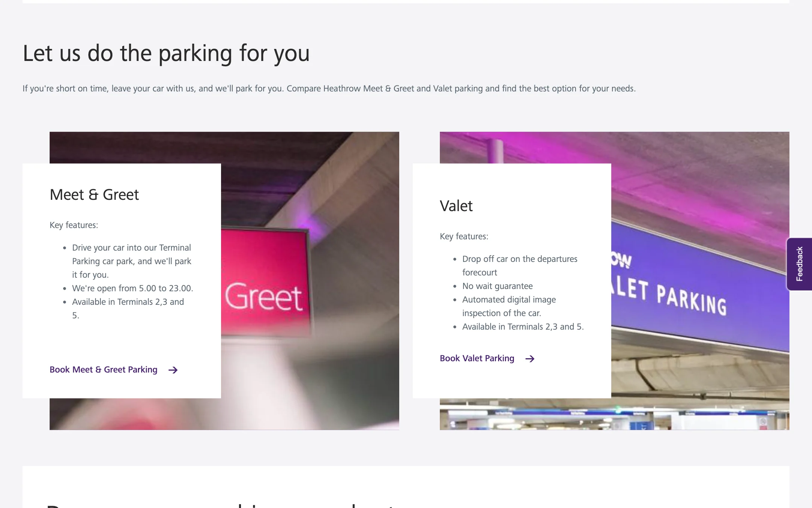Click Available in Terminals 2,3 and 5 under Meet & Greet
Viewport: 812px width, 508px height.
pos(128,309)
